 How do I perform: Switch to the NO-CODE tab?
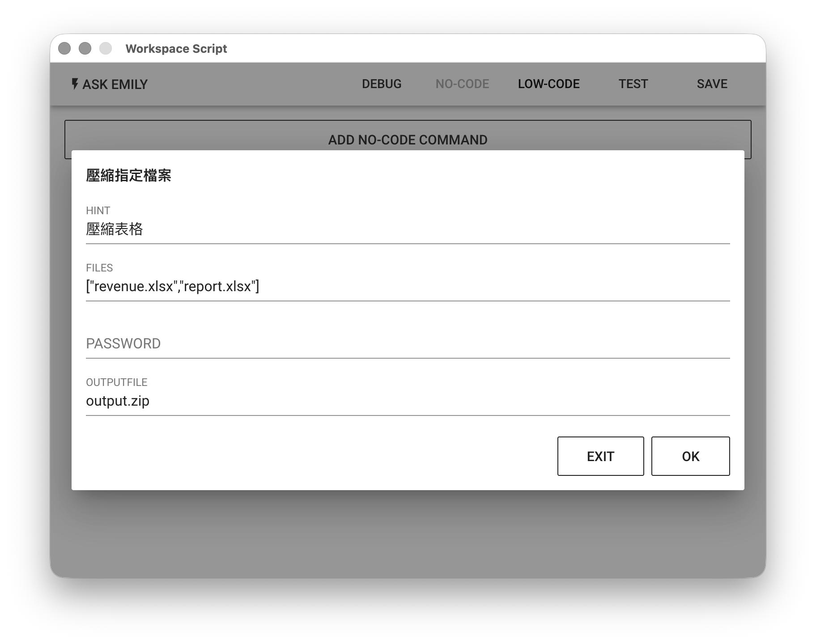[x=462, y=84]
